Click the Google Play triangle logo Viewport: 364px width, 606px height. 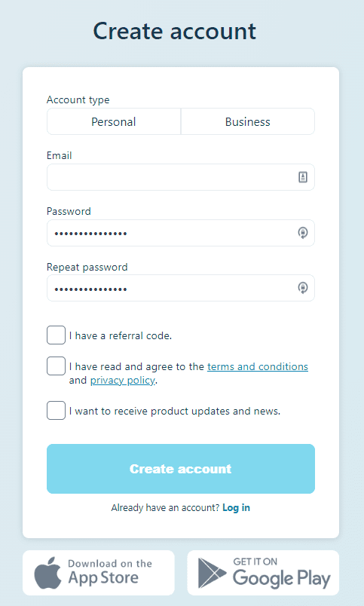pos(211,573)
